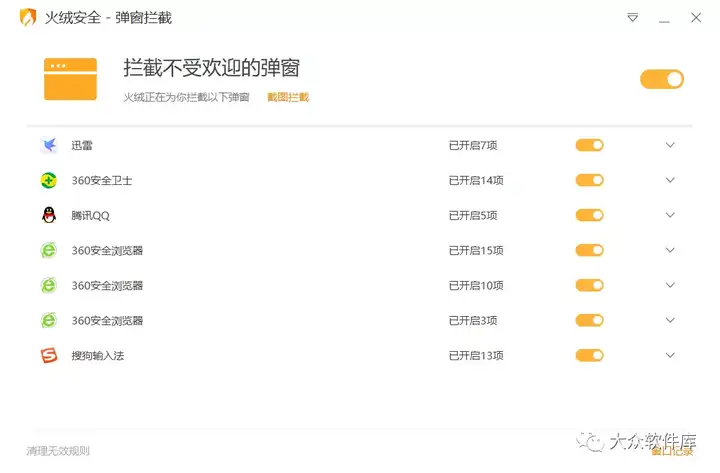
Task: Open the 截图拦截 link
Action: (288, 97)
